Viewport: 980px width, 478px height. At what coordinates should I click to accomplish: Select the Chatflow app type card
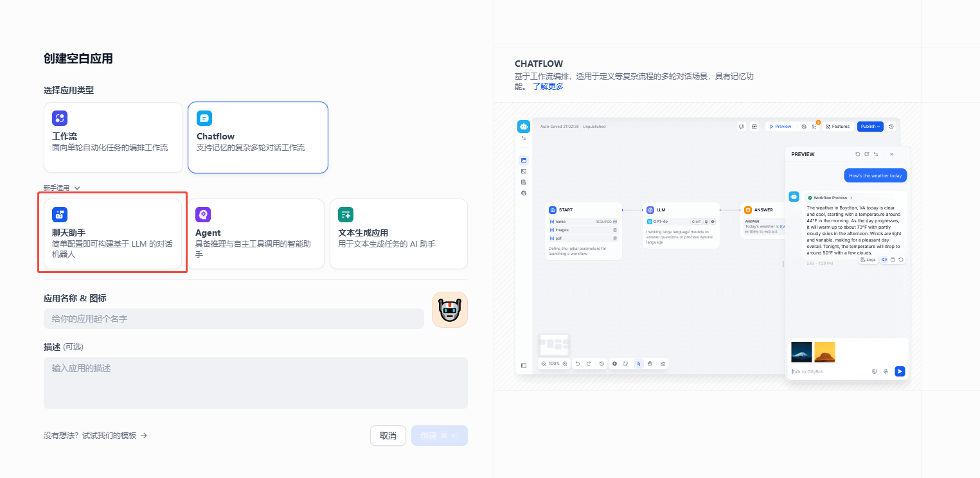(x=258, y=137)
